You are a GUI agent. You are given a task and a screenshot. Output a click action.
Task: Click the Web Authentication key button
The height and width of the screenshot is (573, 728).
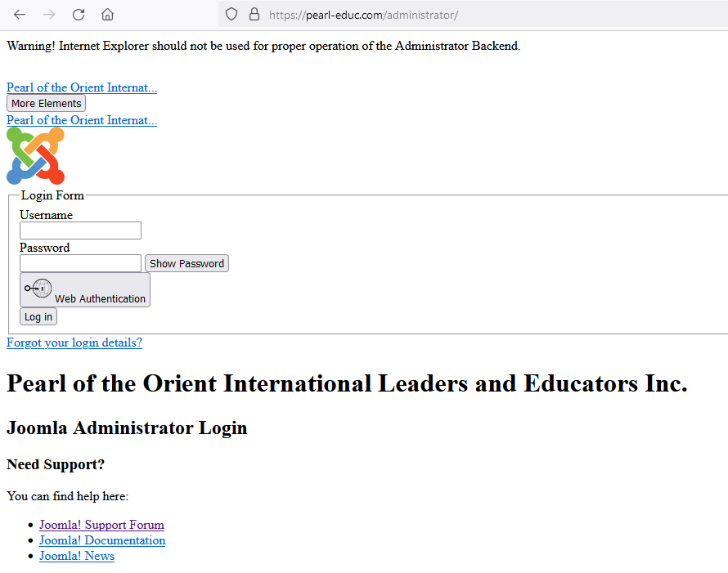(x=85, y=290)
